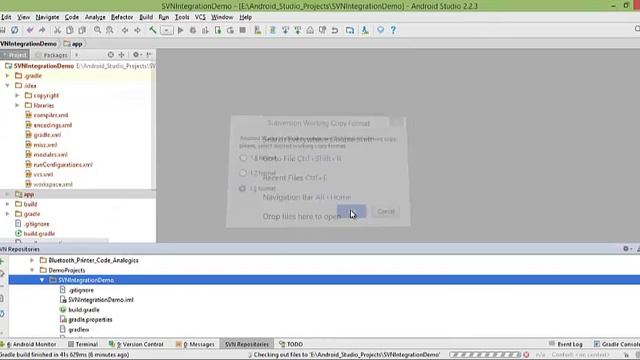Click the app breadcrumb in navigation bar
The height and width of the screenshot is (360, 640).
click(73, 44)
